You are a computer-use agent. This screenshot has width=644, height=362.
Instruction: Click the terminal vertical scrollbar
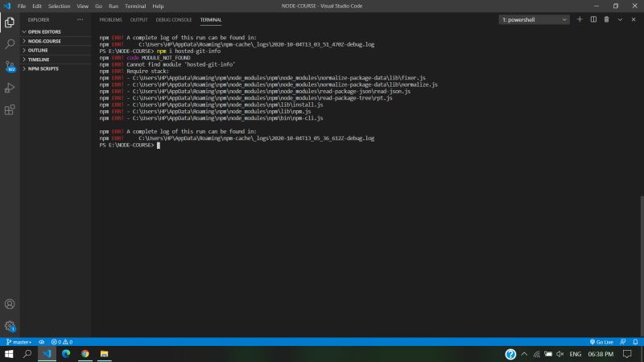tap(642, 267)
